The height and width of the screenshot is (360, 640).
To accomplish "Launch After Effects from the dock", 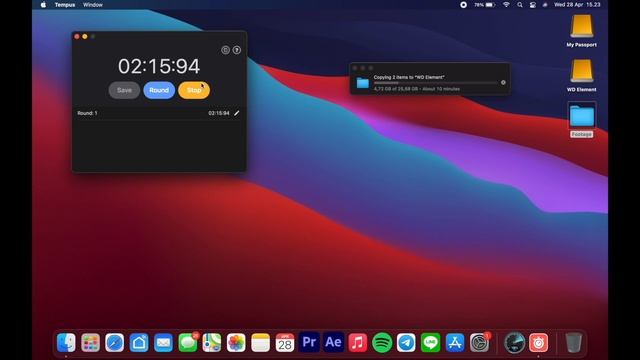I will coord(333,342).
